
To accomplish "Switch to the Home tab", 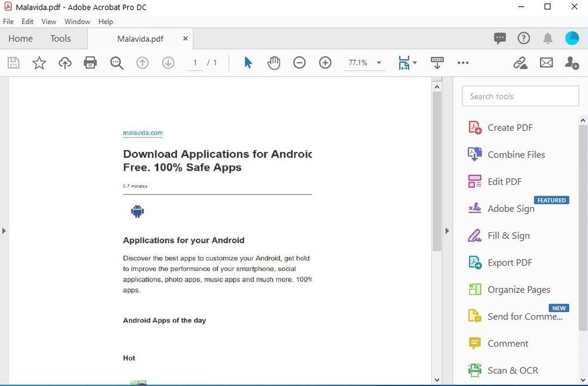I will click(21, 39).
